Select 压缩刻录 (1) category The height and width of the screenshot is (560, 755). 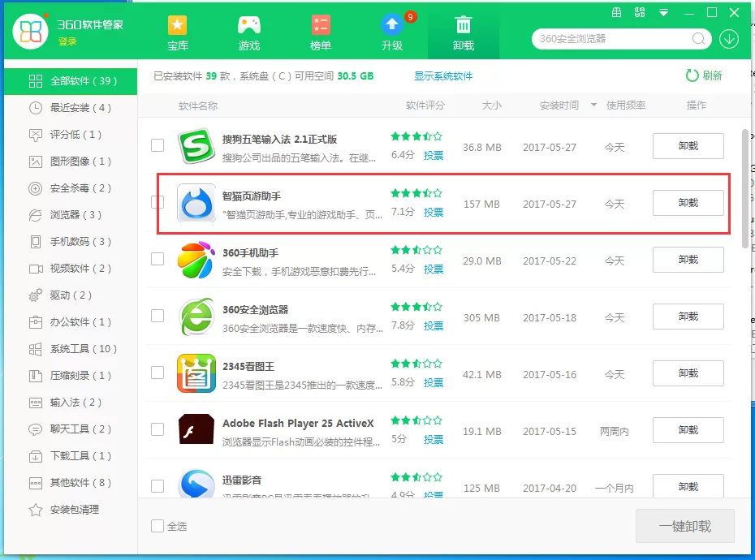pos(71,376)
